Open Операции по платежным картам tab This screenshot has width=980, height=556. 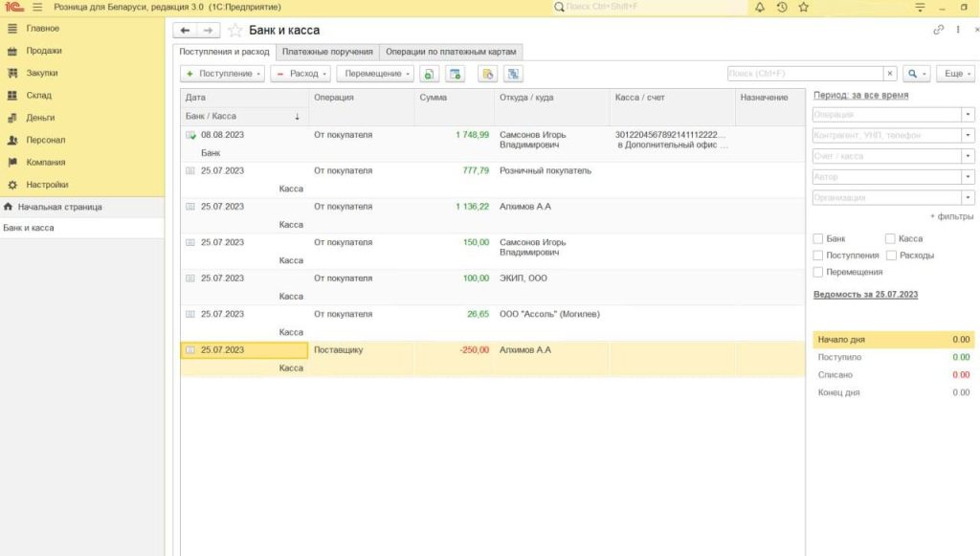pyautogui.click(x=451, y=52)
